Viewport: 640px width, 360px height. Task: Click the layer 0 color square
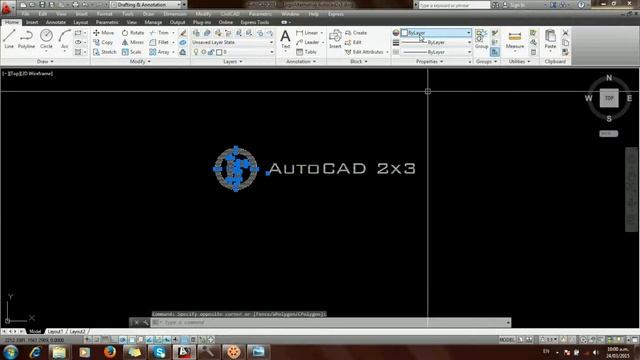tap(219, 52)
